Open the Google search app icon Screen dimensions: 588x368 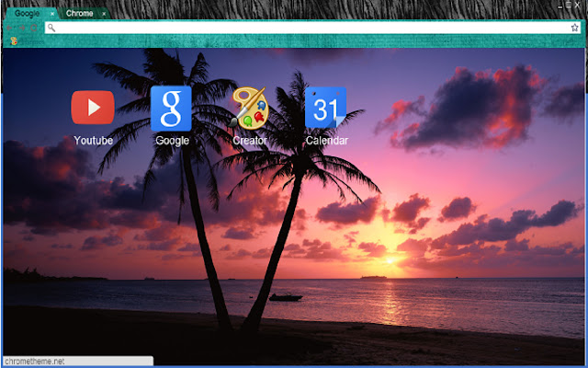[171, 109]
